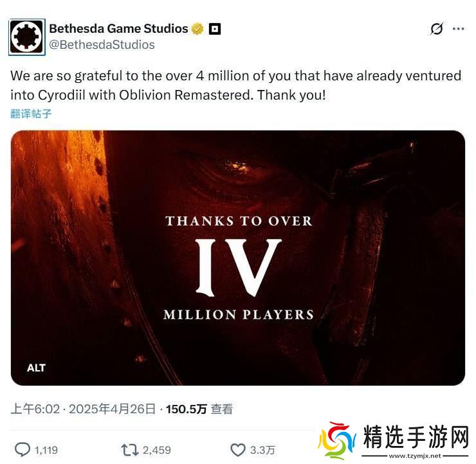Click the 精选手游网 watermark logo
The width and height of the screenshot is (476, 464).
coord(394,440)
